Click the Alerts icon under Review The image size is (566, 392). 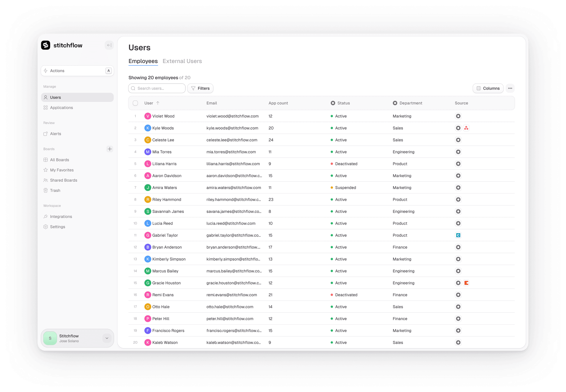click(x=46, y=134)
